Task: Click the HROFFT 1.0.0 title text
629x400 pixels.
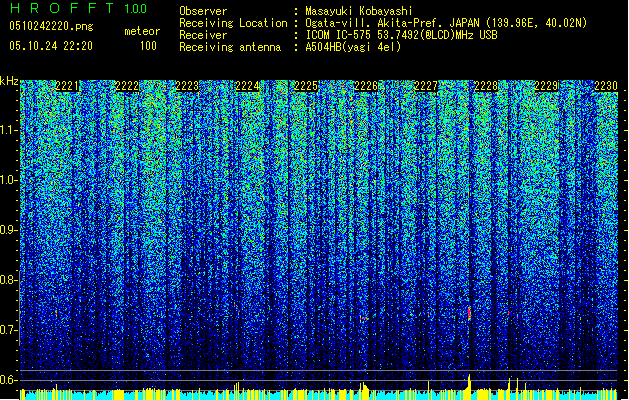Action: pos(78,8)
